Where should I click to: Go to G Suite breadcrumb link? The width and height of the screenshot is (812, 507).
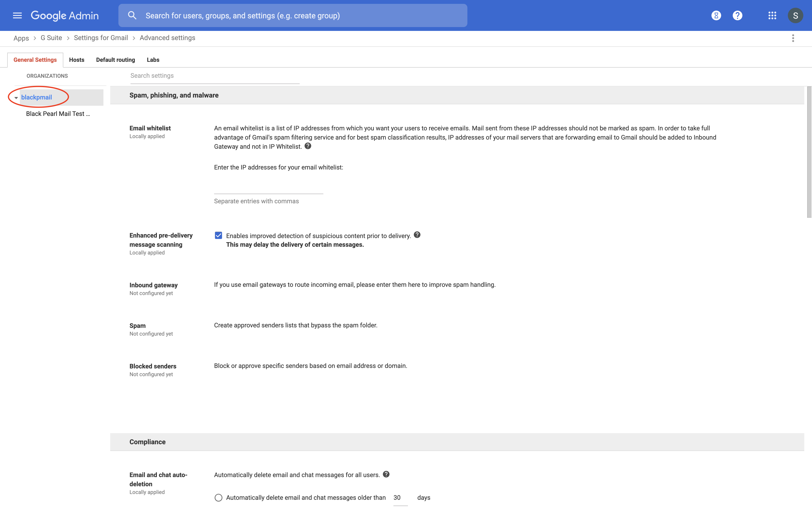click(x=51, y=38)
